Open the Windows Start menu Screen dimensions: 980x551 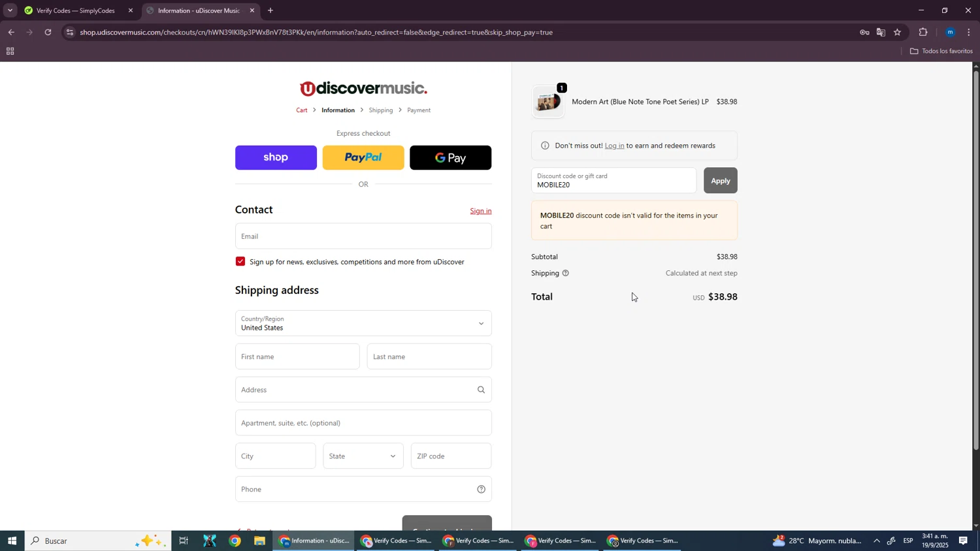[12, 541]
